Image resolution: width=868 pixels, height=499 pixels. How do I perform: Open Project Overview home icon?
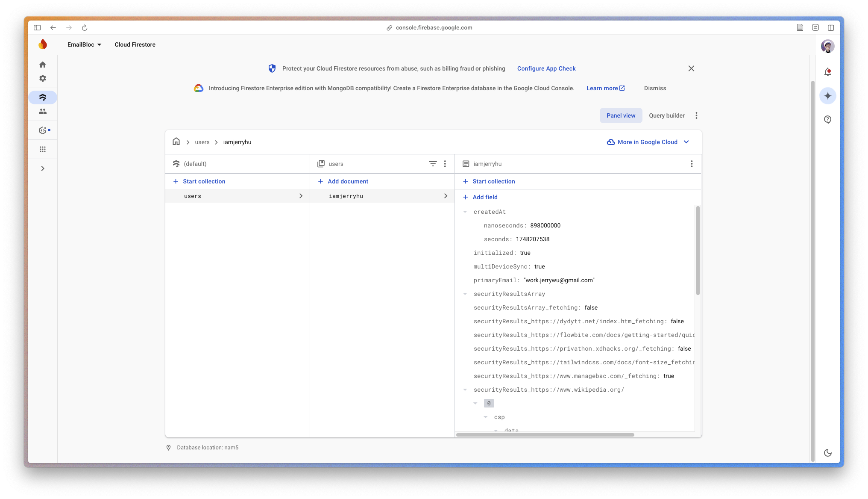43,65
